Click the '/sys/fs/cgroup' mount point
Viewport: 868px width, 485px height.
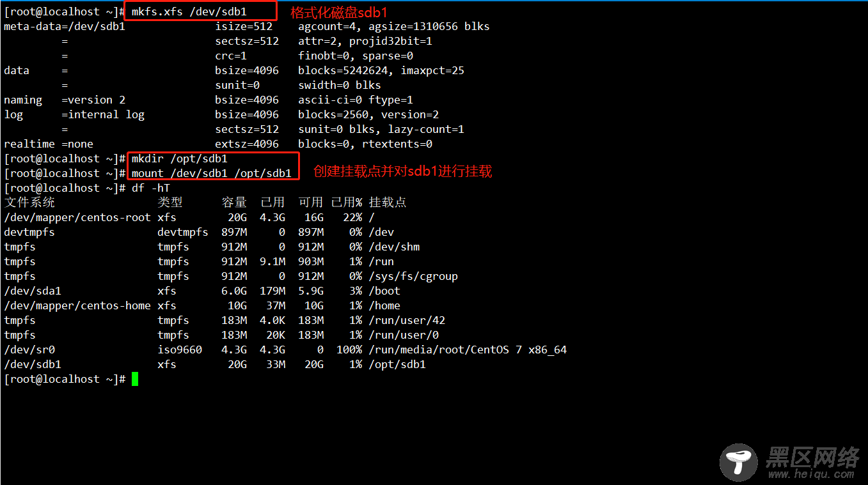point(413,276)
